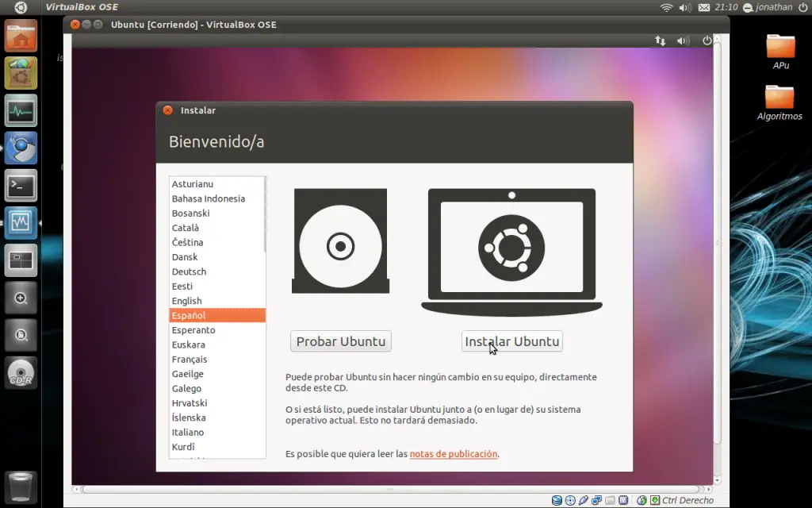Select the highlighted Español language
812x508 pixels.
click(x=217, y=315)
